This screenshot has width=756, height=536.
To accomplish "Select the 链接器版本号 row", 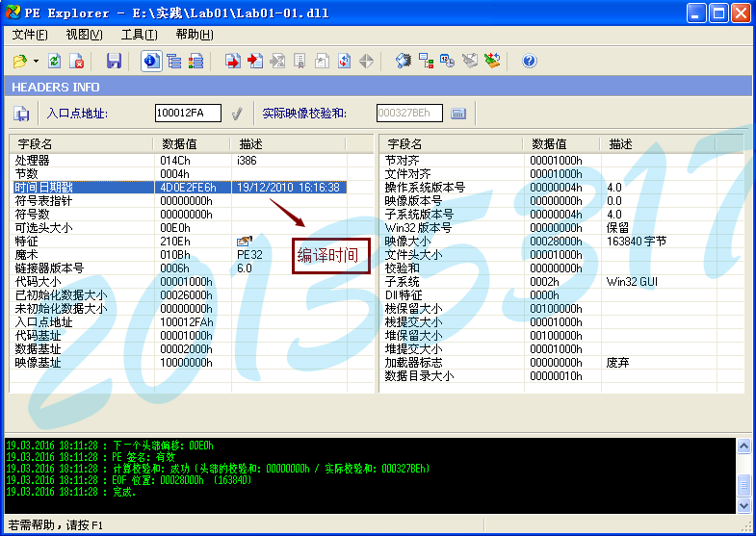I will 180,268.
